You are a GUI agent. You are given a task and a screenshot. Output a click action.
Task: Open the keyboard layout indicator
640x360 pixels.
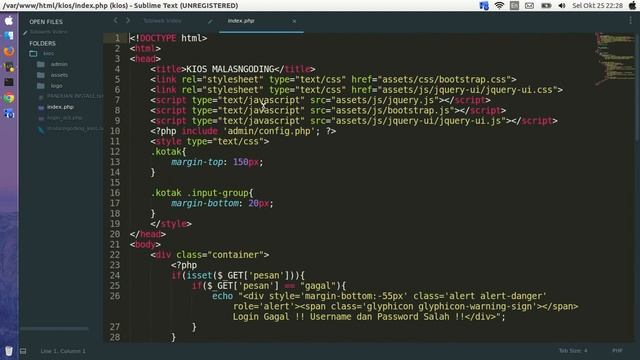pos(514,6)
